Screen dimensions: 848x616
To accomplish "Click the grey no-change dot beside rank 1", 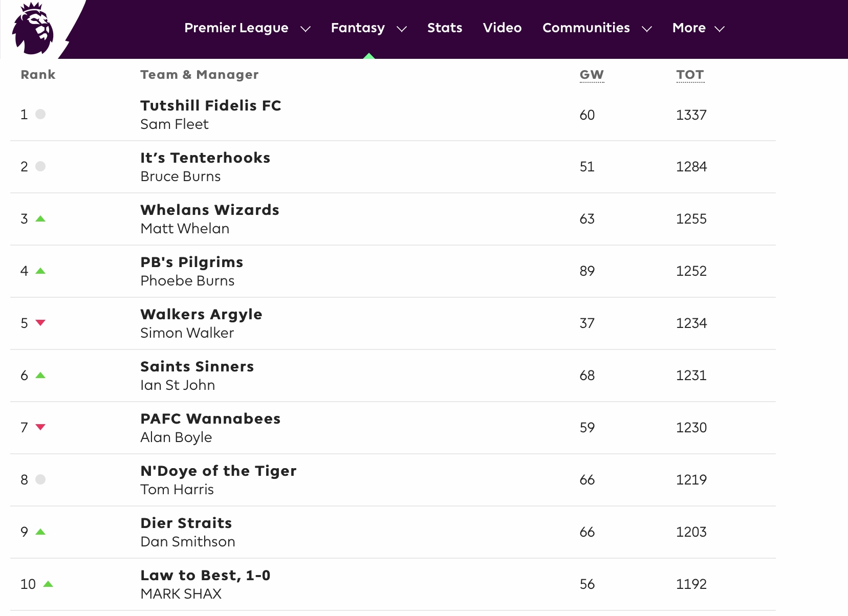I will click(40, 114).
